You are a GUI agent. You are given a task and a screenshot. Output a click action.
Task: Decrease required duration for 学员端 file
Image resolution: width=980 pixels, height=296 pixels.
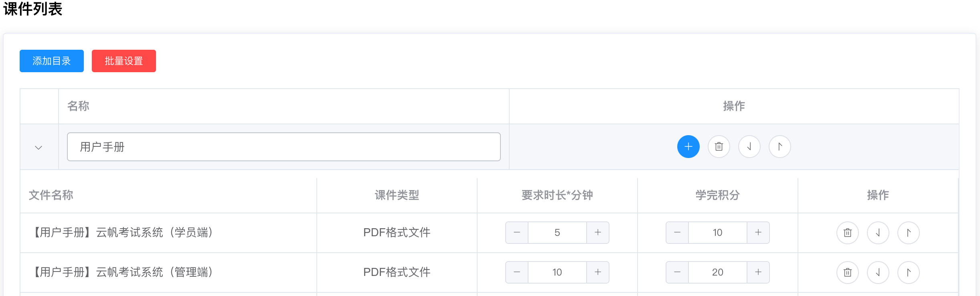point(517,233)
